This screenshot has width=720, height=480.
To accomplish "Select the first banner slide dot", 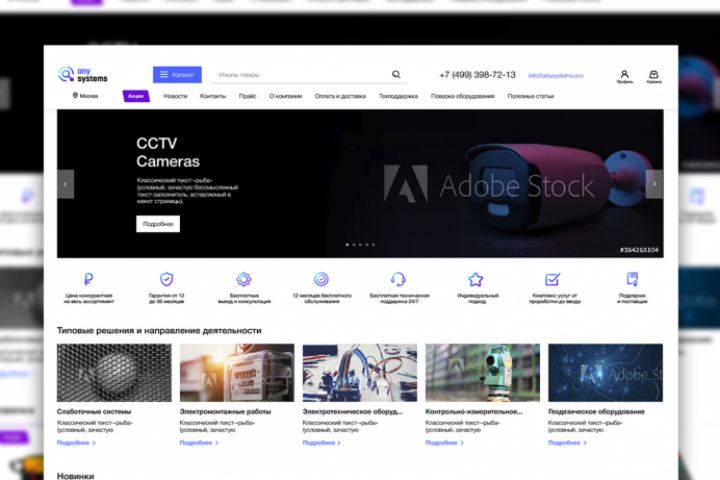I will (347, 245).
